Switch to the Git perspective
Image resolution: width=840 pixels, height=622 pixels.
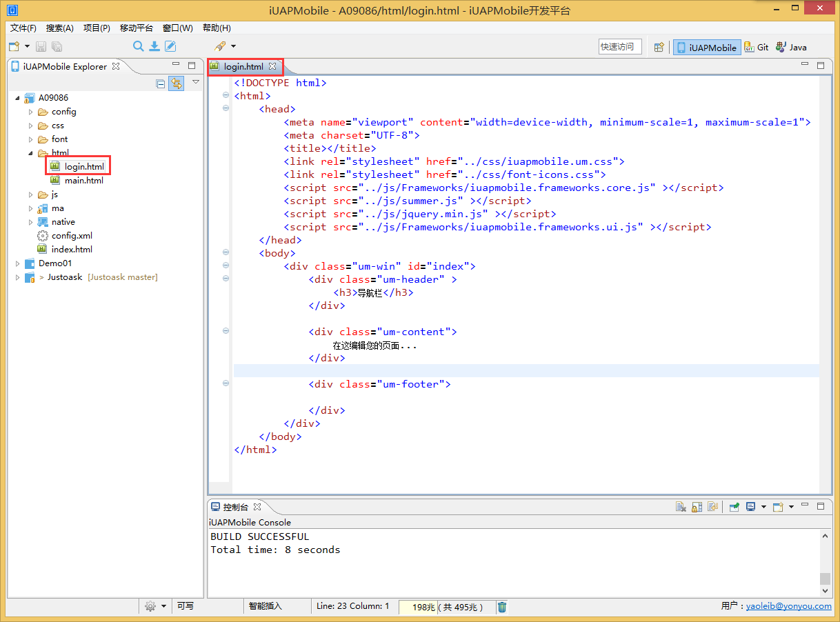(x=757, y=48)
